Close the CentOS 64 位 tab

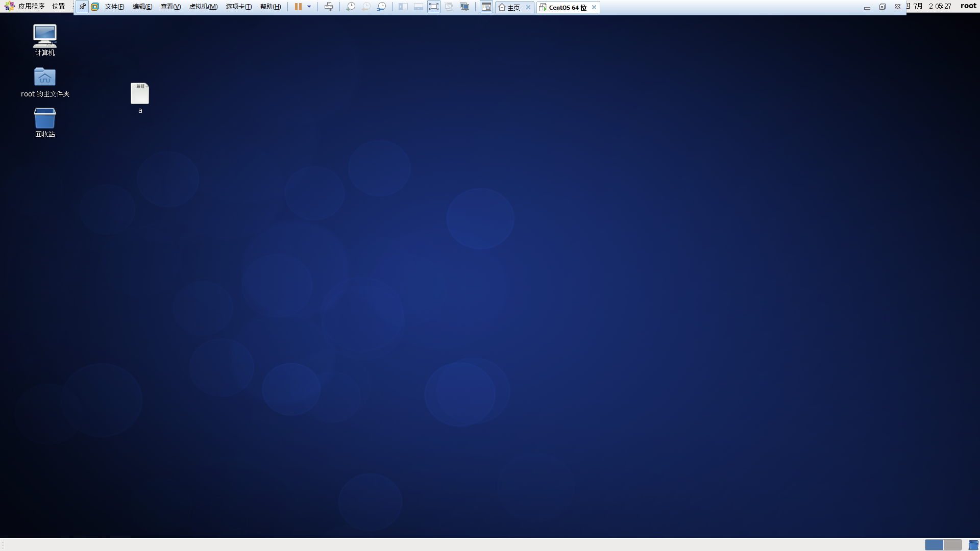click(594, 7)
